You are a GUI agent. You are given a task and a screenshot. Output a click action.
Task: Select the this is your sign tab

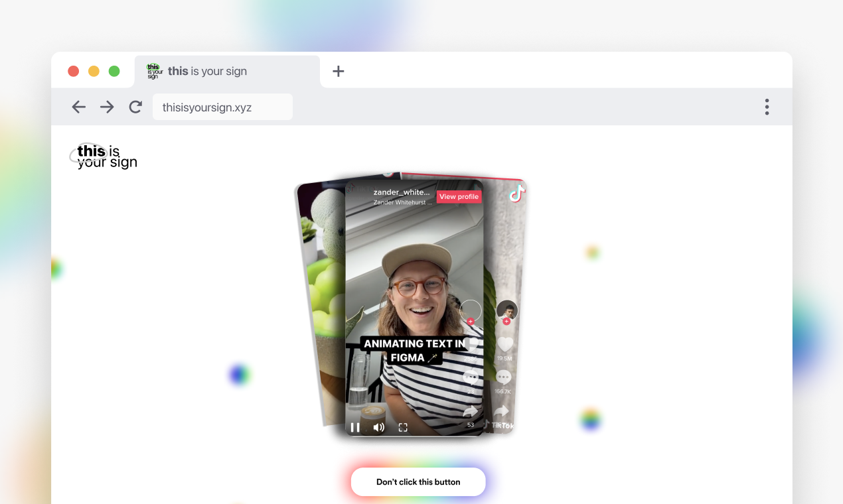[227, 71]
